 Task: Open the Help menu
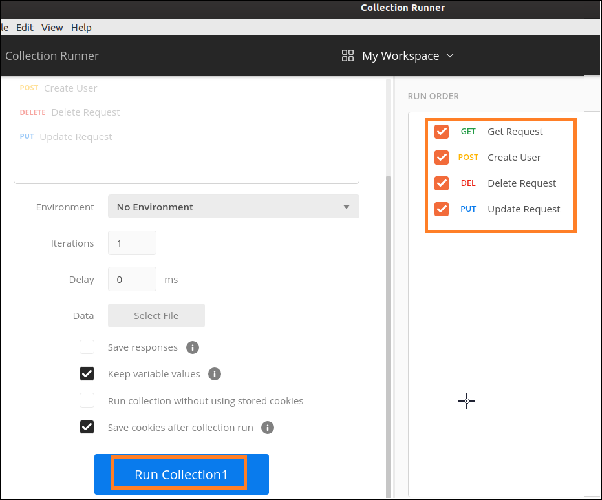[x=81, y=28]
